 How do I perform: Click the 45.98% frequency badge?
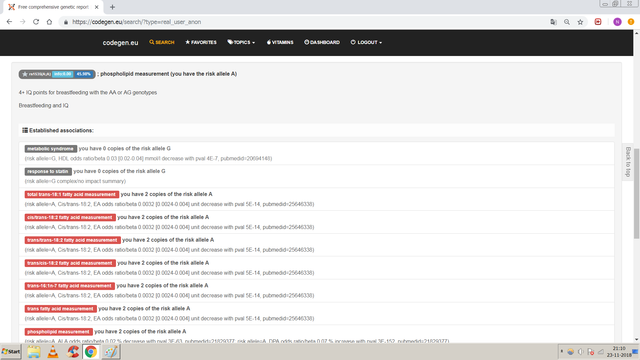point(84,74)
